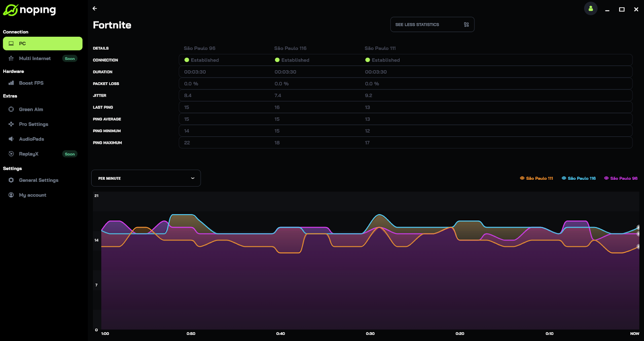Open General Settings menu item

[43, 180]
